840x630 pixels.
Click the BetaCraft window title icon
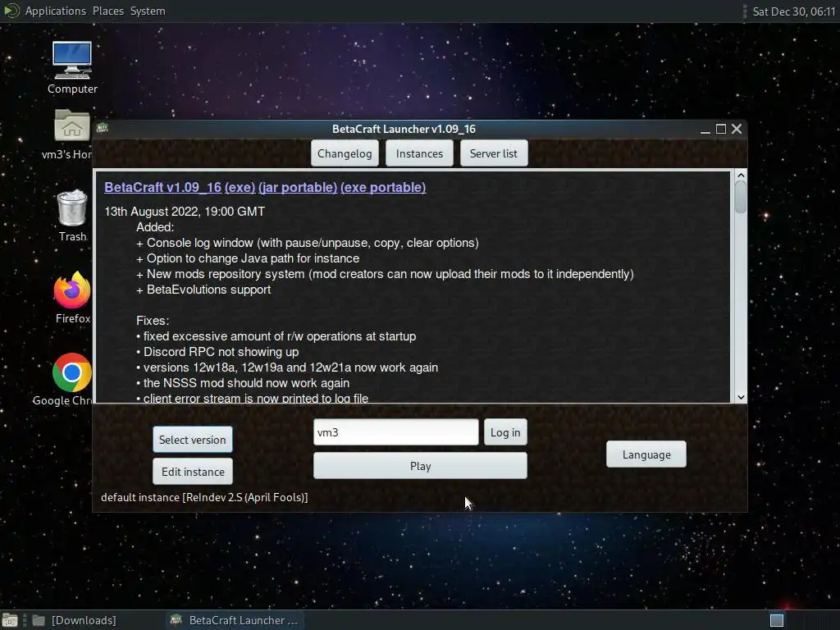pyautogui.click(x=103, y=128)
